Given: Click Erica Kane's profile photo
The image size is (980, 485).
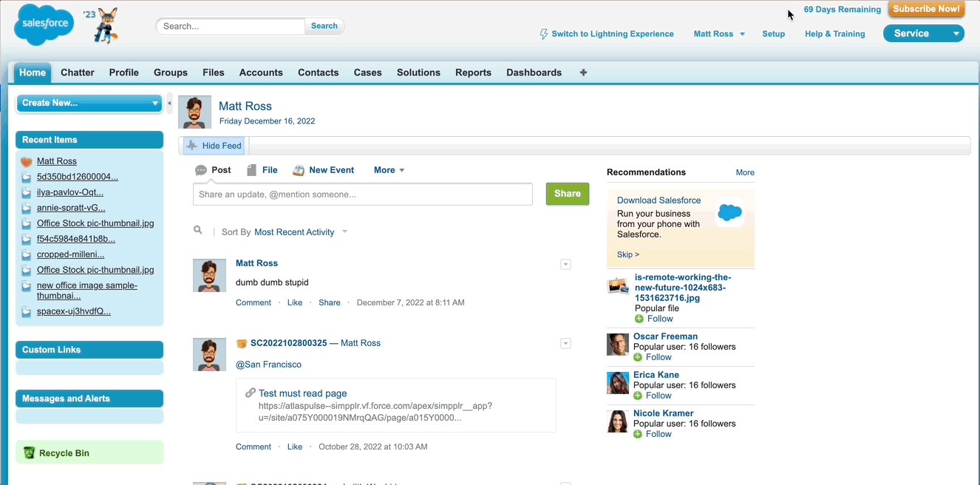Looking at the screenshot, I should tap(618, 383).
